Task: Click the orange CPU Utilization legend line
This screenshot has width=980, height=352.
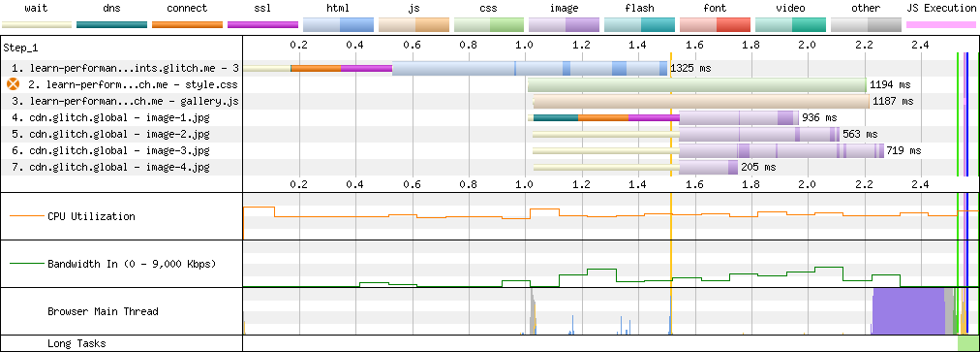Action: [x=27, y=216]
